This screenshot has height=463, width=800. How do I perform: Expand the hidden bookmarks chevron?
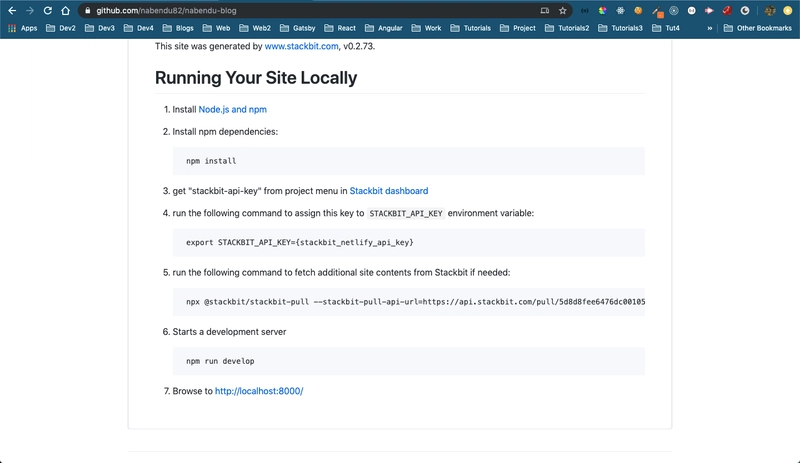point(710,28)
